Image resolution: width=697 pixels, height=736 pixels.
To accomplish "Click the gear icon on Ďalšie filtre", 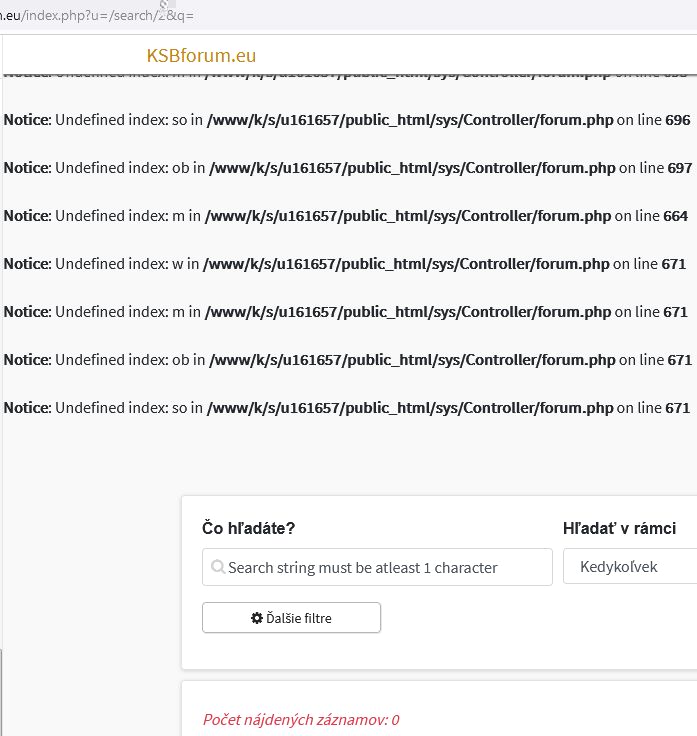I will click(257, 618).
